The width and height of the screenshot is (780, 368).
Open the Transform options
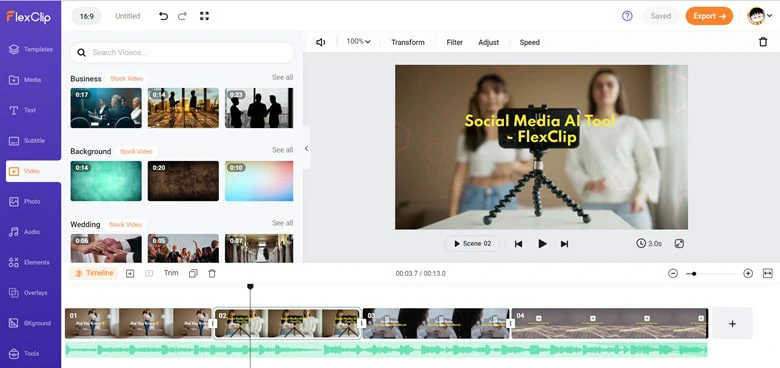click(408, 42)
